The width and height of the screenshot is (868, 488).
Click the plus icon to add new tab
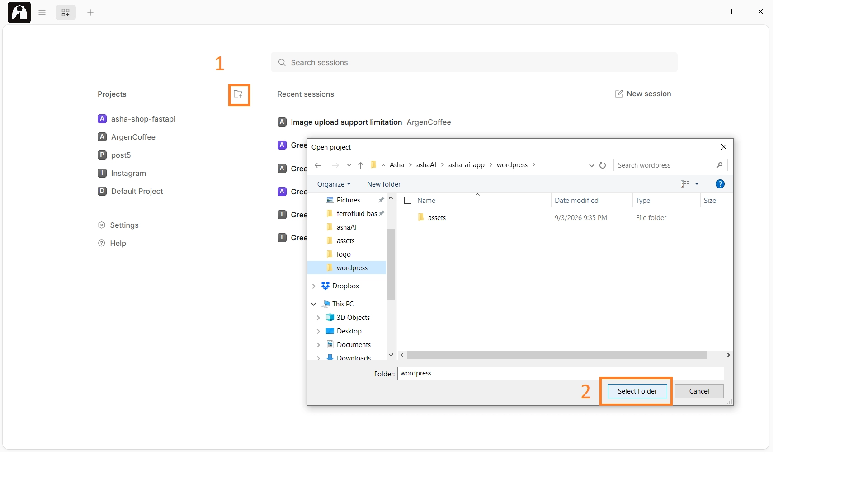tap(90, 13)
